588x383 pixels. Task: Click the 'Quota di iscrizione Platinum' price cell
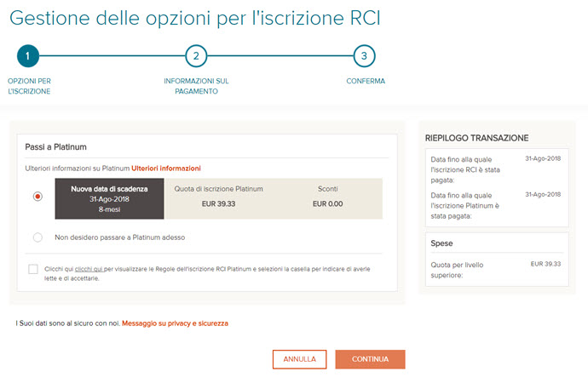[x=218, y=199]
